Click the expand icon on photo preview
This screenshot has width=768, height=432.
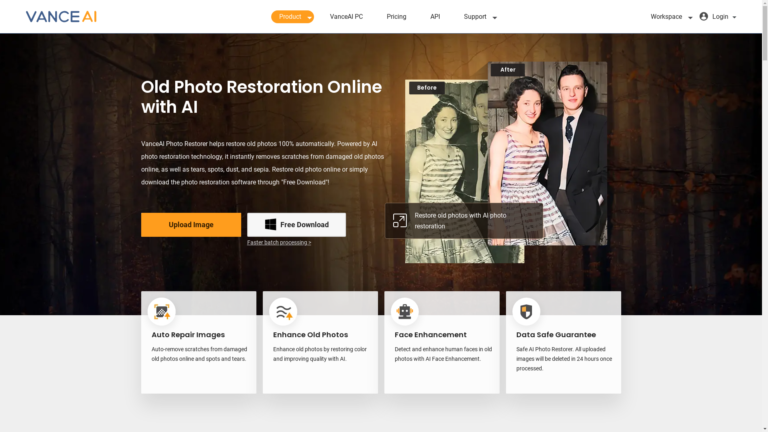click(x=399, y=221)
